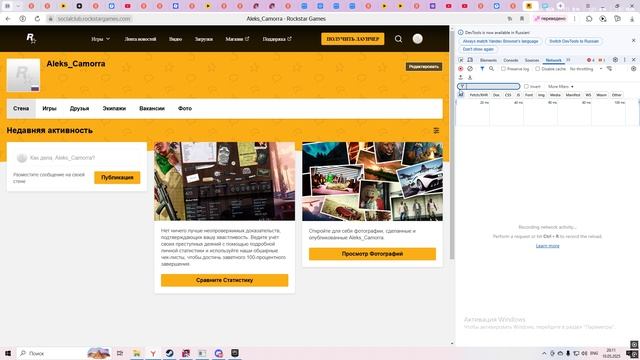Click the Редактировать profile button

424,67
